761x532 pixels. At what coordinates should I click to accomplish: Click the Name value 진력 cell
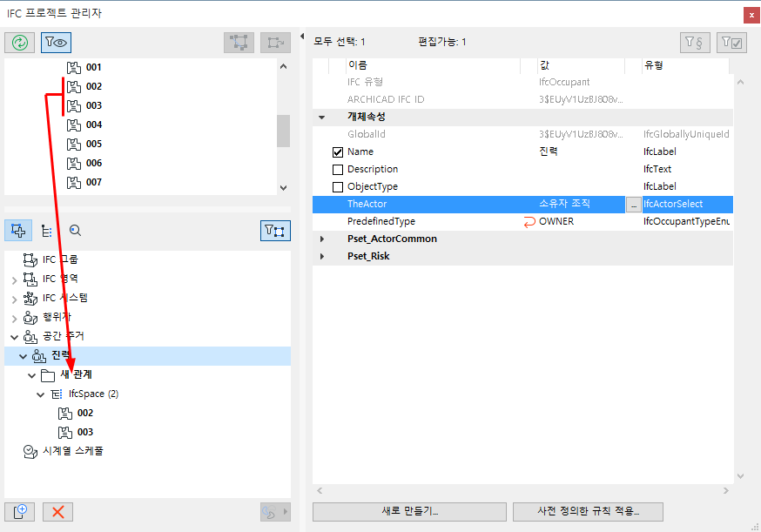coord(549,152)
